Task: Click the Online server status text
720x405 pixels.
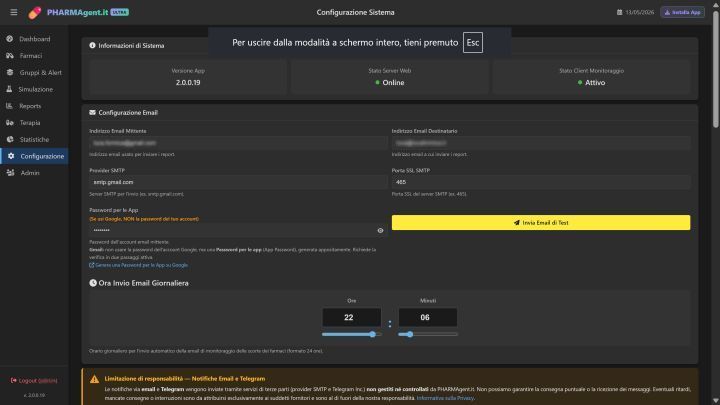Action: click(394, 83)
